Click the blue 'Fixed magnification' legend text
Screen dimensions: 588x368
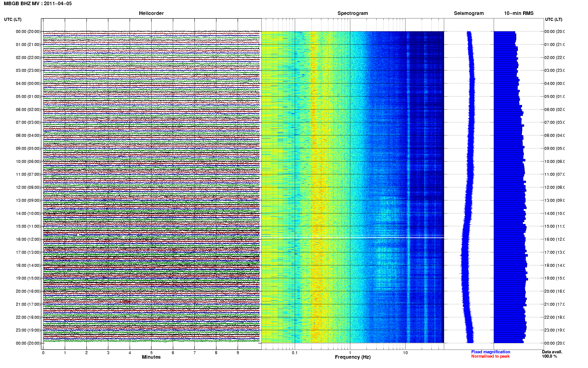(x=491, y=352)
